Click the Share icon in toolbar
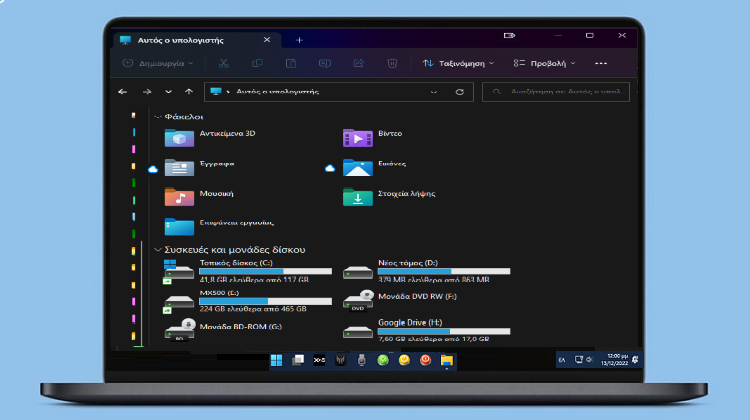 (x=358, y=63)
